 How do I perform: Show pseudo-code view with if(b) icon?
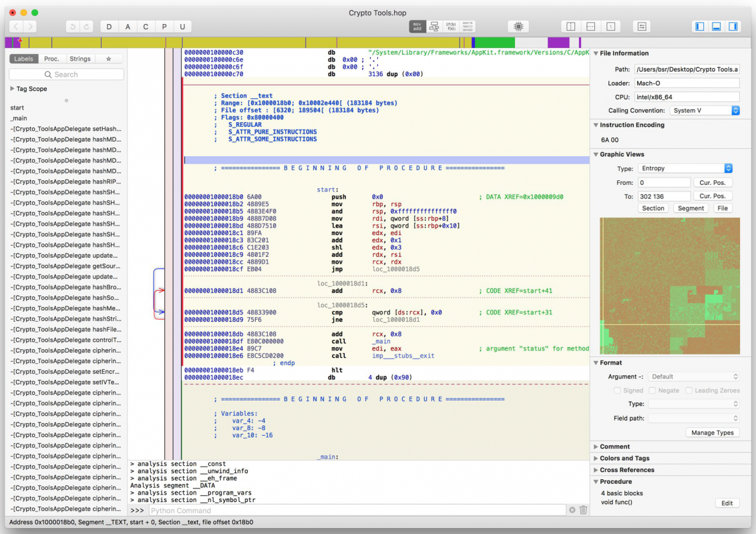pos(451,27)
